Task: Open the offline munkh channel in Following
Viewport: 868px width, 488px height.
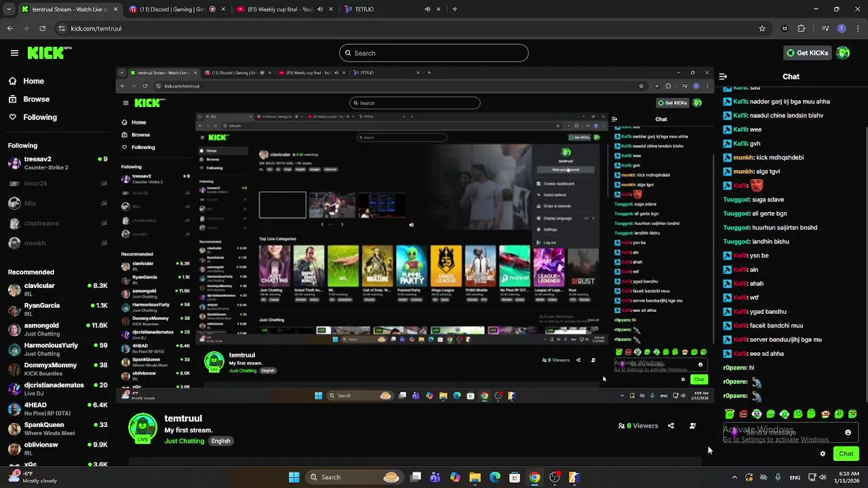Action: [x=58, y=243]
